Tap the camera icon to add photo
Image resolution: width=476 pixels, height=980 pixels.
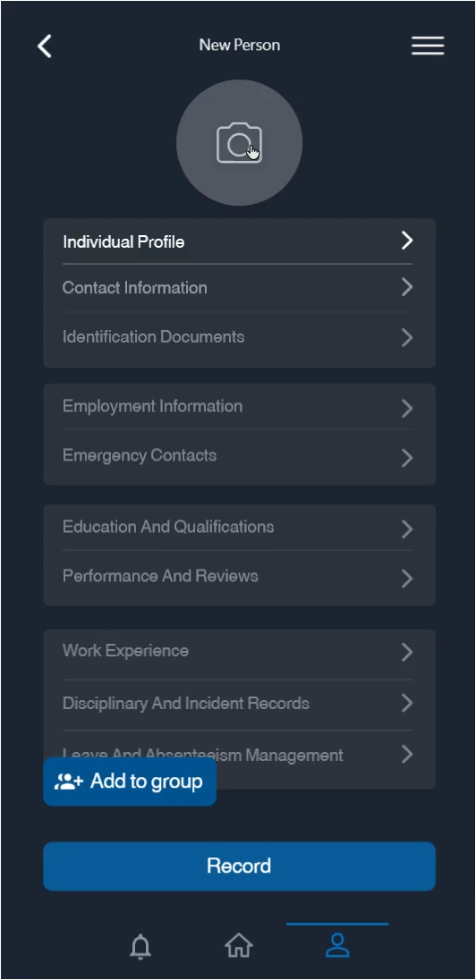pos(239,143)
